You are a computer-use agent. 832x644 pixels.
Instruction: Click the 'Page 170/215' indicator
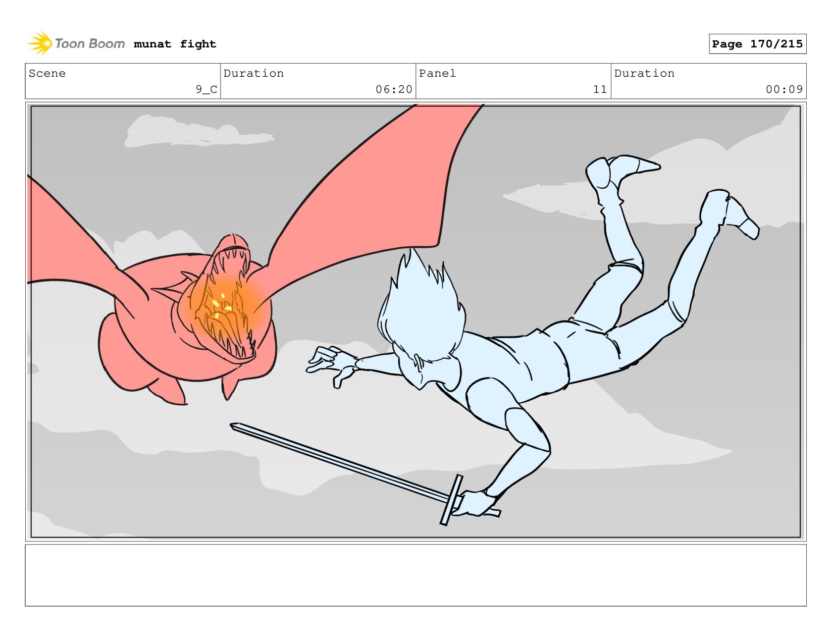(757, 44)
